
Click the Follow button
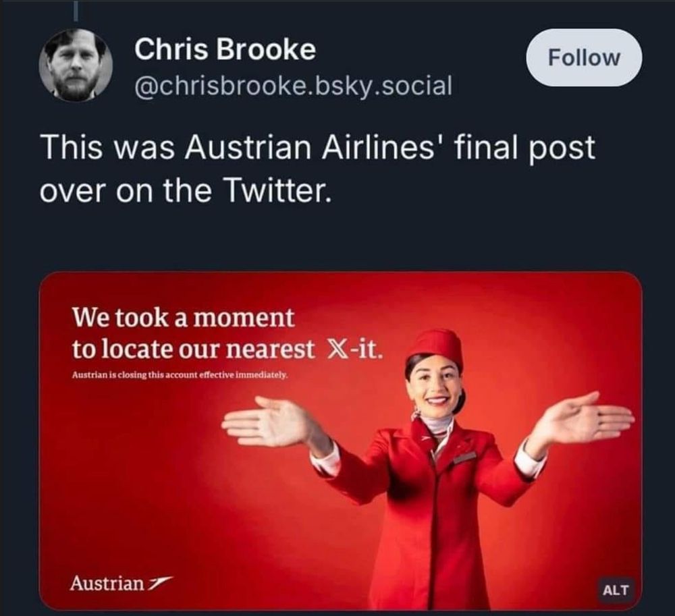pos(584,57)
